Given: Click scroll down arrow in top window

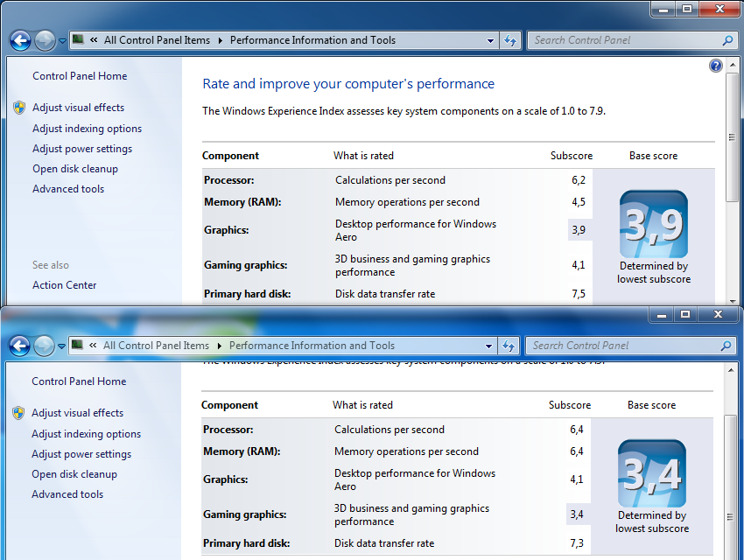Looking at the screenshot, I should click(x=733, y=301).
